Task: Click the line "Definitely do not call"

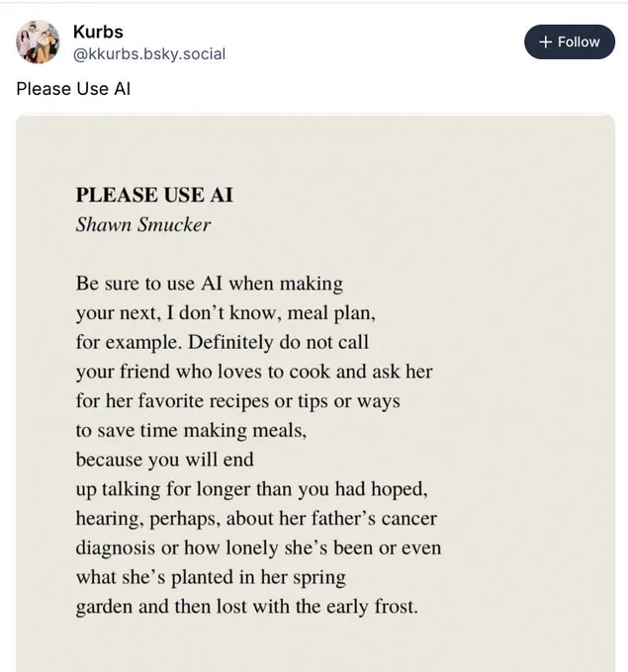Action: click(278, 342)
